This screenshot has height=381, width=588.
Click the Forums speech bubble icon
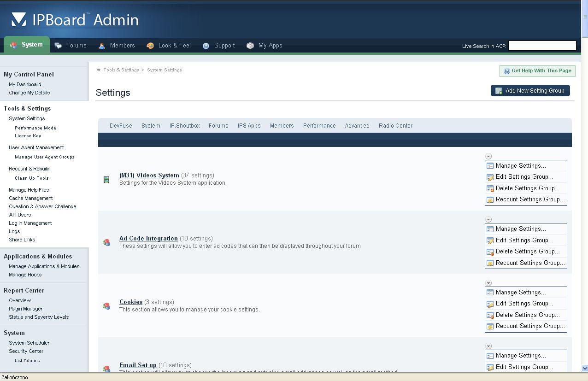pos(59,46)
